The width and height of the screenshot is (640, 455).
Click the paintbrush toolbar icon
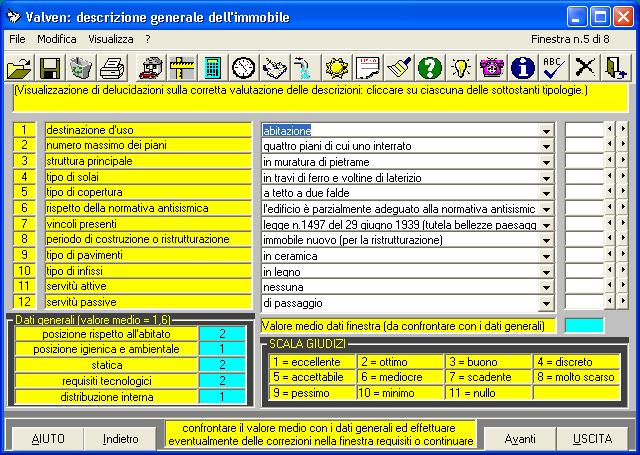(398, 67)
